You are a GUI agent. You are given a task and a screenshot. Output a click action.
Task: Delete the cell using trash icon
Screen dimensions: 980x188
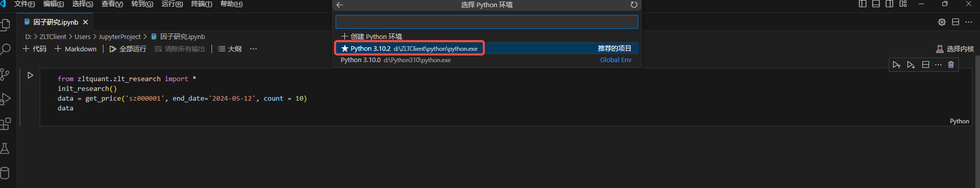[951, 65]
